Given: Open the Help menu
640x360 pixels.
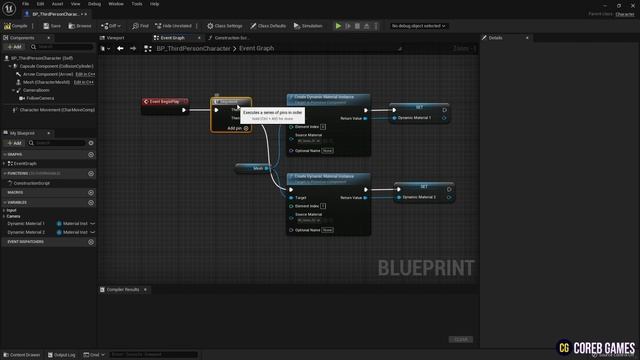Looking at the screenshot, I should [x=154, y=4].
